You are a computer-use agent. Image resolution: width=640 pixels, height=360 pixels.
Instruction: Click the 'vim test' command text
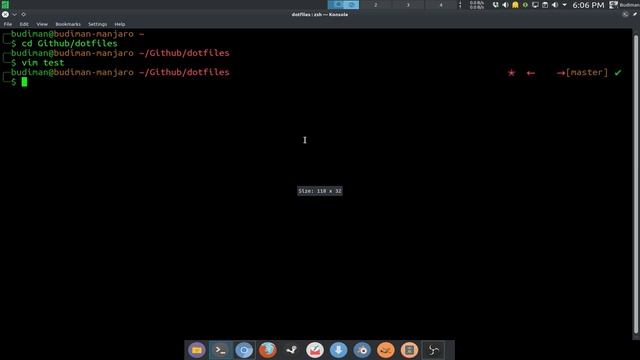click(x=43, y=62)
